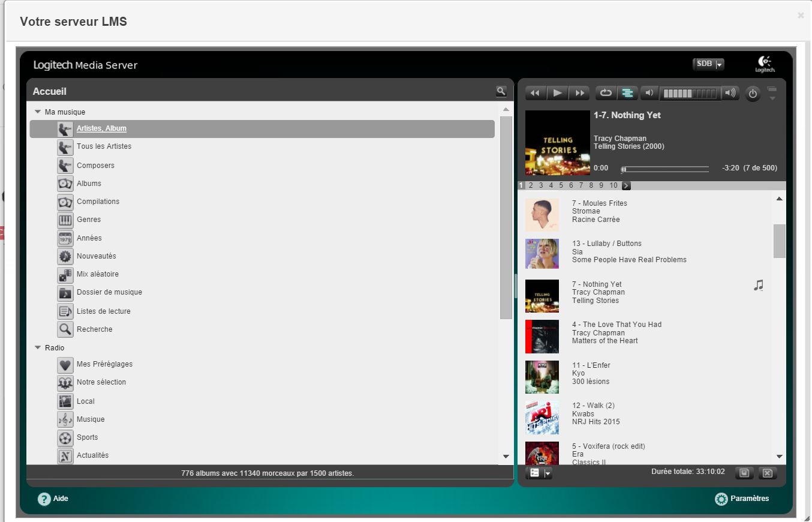812x522 pixels.
Task: Toggle the shuffle mode button
Action: [627, 93]
